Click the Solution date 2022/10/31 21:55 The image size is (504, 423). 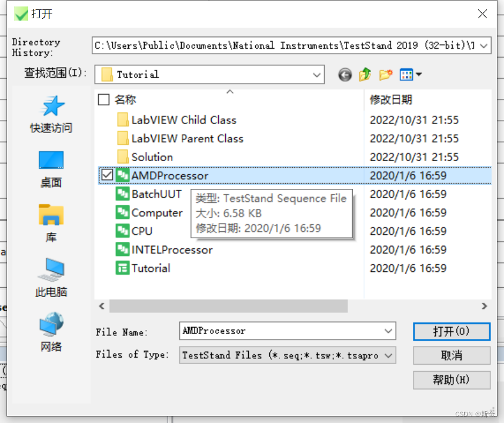(x=415, y=157)
